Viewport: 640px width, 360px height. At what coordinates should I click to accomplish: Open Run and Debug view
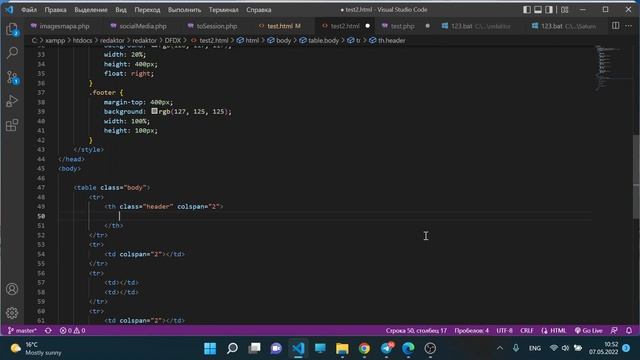[12, 101]
